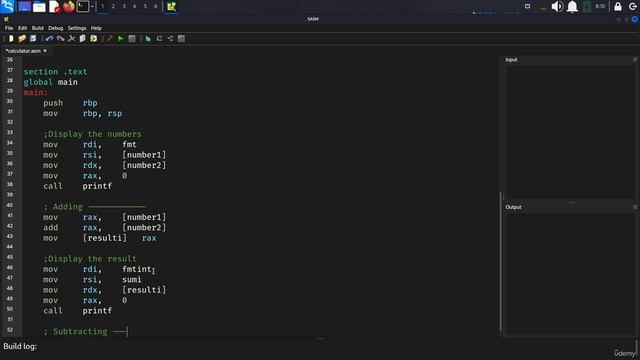Click the SASM window button in the panel
Image resolution: width=640 pixels, height=360 pixels.
(x=171, y=6)
